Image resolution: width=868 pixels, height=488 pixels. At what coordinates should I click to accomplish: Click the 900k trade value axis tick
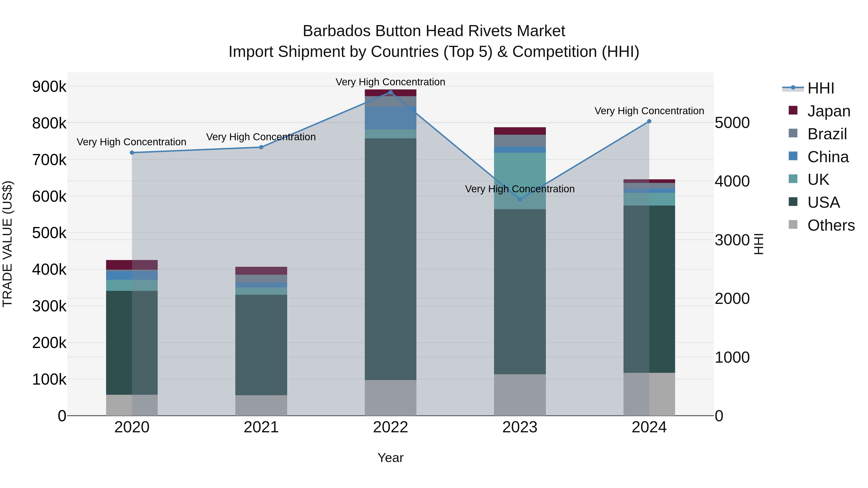tap(49, 87)
